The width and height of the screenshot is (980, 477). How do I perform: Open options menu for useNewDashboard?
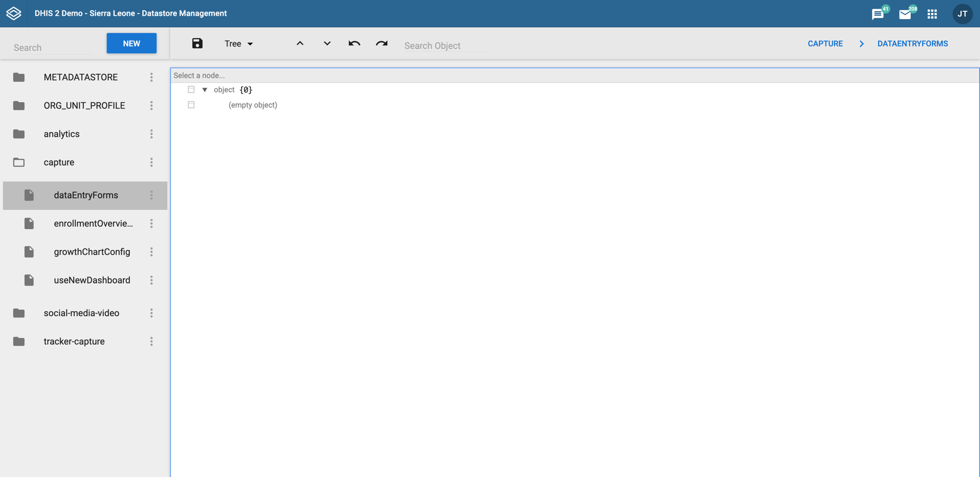tap(151, 280)
